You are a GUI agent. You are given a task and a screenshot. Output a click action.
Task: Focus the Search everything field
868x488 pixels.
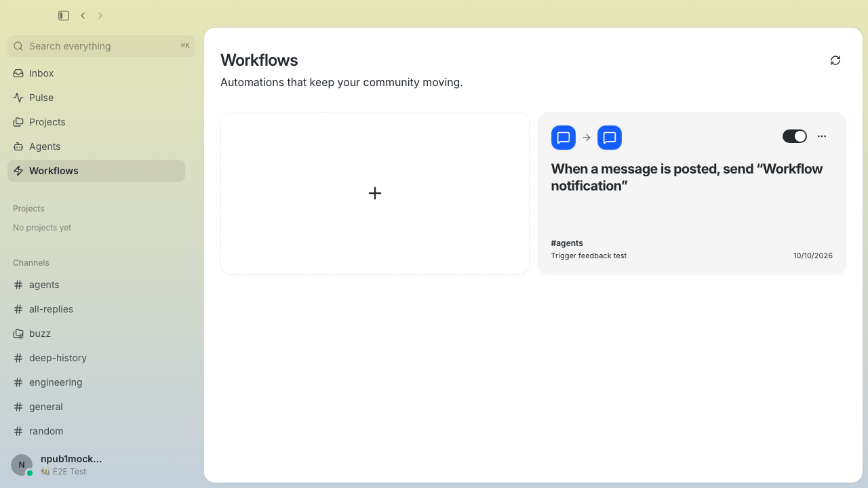point(101,46)
